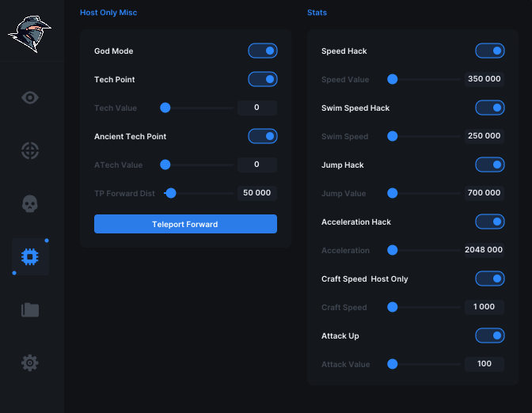Toggle the Jump Hack switch
The width and height of the screenshot is (532, 413).
click(x=489, y=165)
